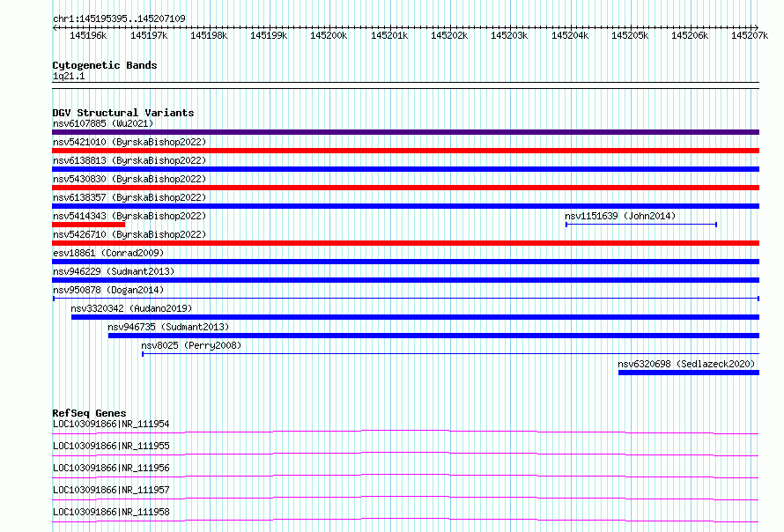Viewport: 784px width, 532px height.
Task: Click the blue nsv6138813 variant bar
Action: [405, 169]
